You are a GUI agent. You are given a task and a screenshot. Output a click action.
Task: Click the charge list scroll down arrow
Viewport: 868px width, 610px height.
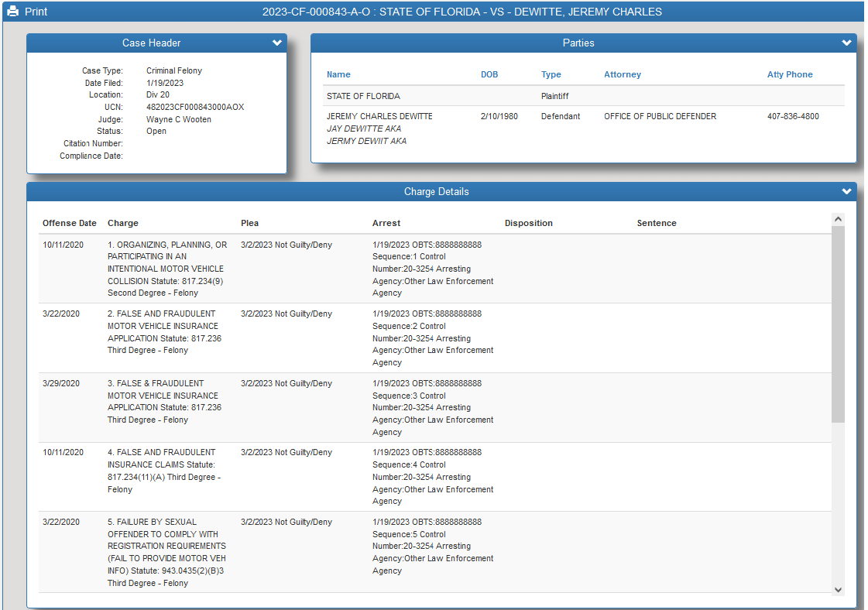coord(838,590)
